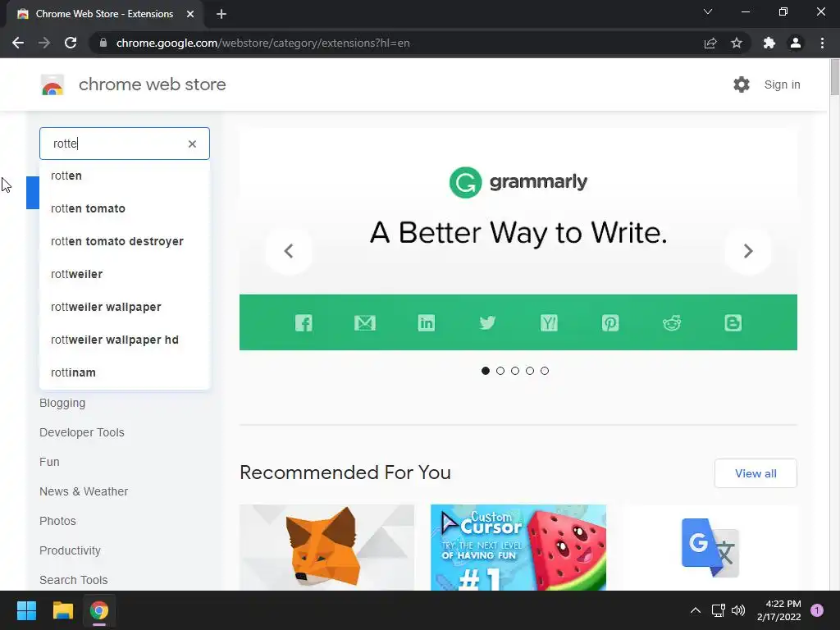The width and height of the screenshot is (840, 630).
Task: Open the Developer Tools category
Action: [81, 432]
